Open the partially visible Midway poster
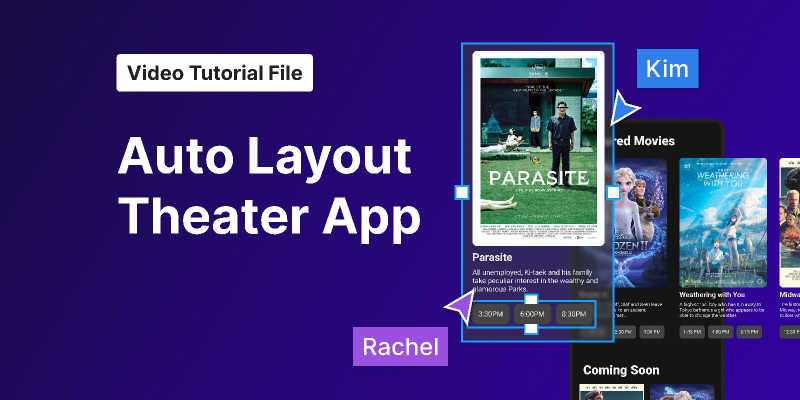The height and width of the screenshot is (400, 800). pyautogui.click(x=789, y=222)
